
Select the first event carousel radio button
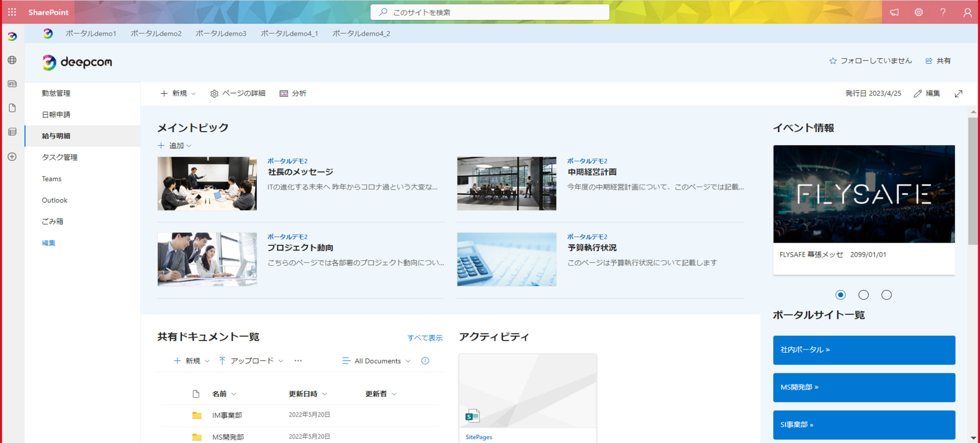pos(841,295)
